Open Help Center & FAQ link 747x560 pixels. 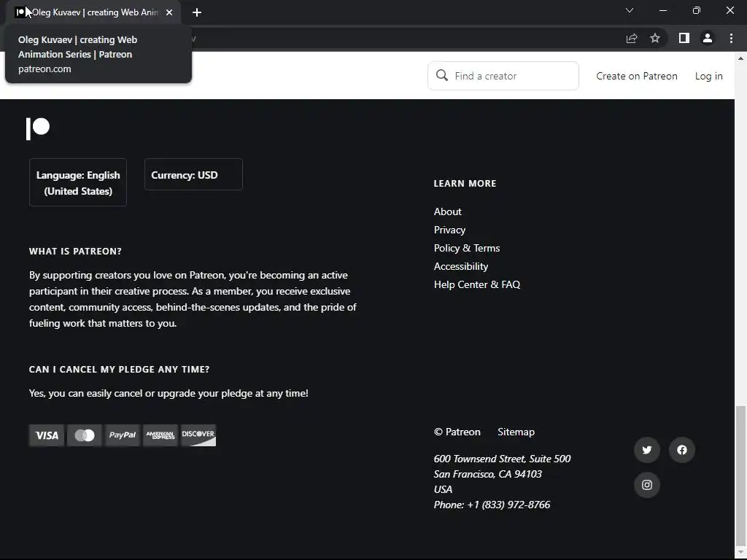[x=477, y=284]
